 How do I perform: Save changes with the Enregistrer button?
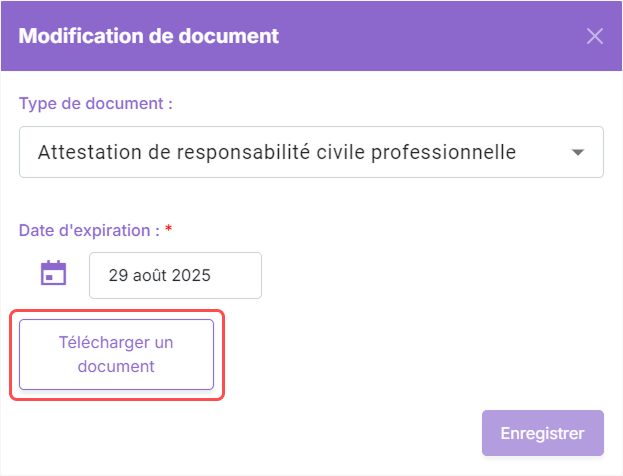tap(543, 433)
